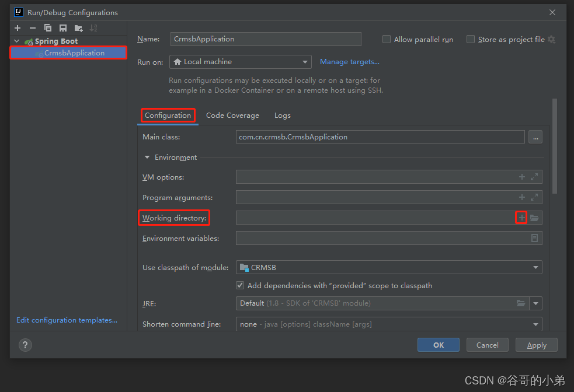Uncheck Add dependencies with provided scope
Viewport: 574px width, 392px height.
pos(240,285)
